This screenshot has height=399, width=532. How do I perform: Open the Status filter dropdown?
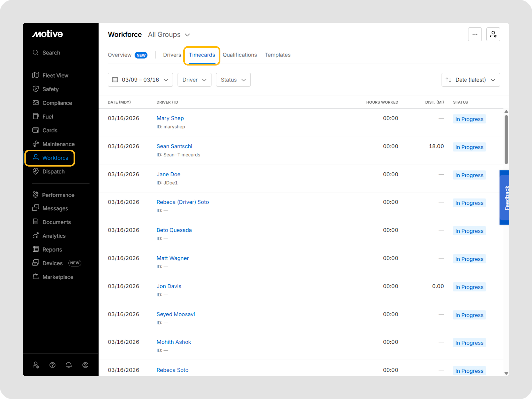point(233,80)
